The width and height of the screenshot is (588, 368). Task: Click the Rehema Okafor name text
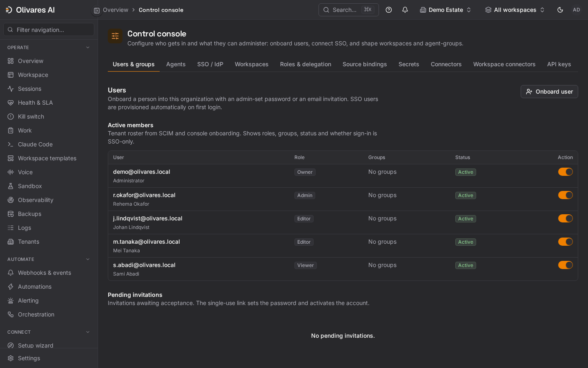click(x=131, y=204)
